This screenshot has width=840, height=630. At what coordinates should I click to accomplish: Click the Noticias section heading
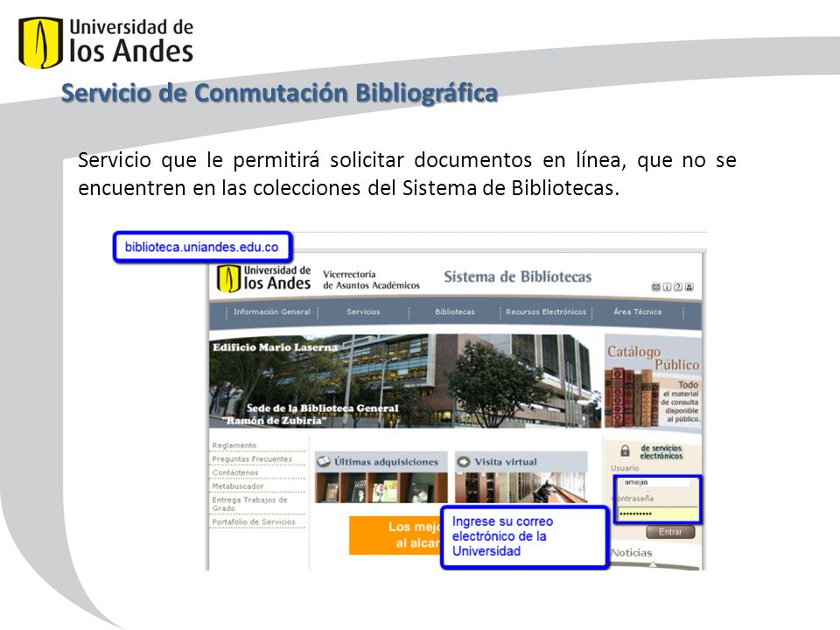pyautogui.click(x=632, y=553)
